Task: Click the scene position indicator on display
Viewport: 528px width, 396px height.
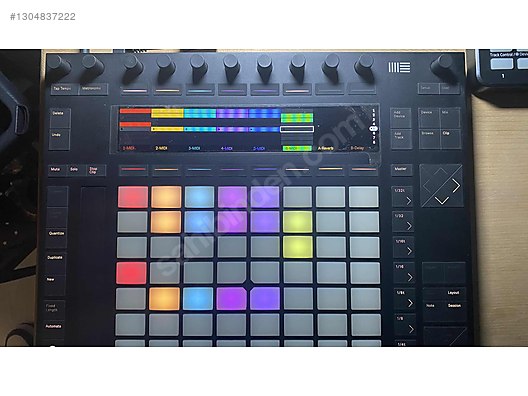Action: (x=373, y=128)
